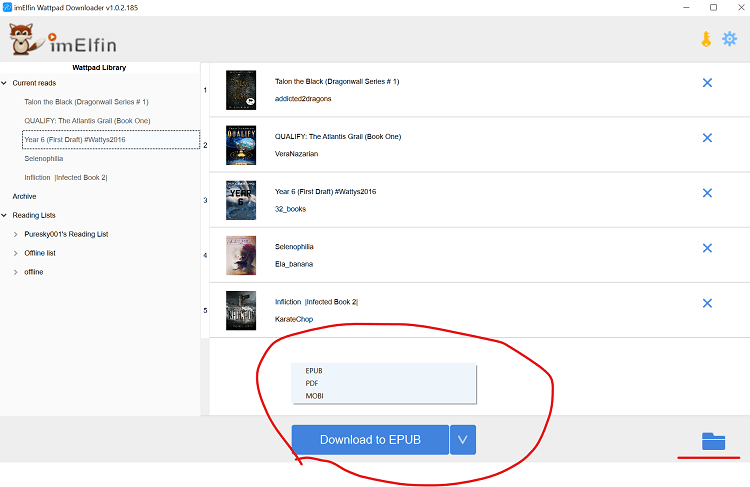Click the Year 6 title in main list
This screenshot has height=487, width=750.
[x=325, y=191]
